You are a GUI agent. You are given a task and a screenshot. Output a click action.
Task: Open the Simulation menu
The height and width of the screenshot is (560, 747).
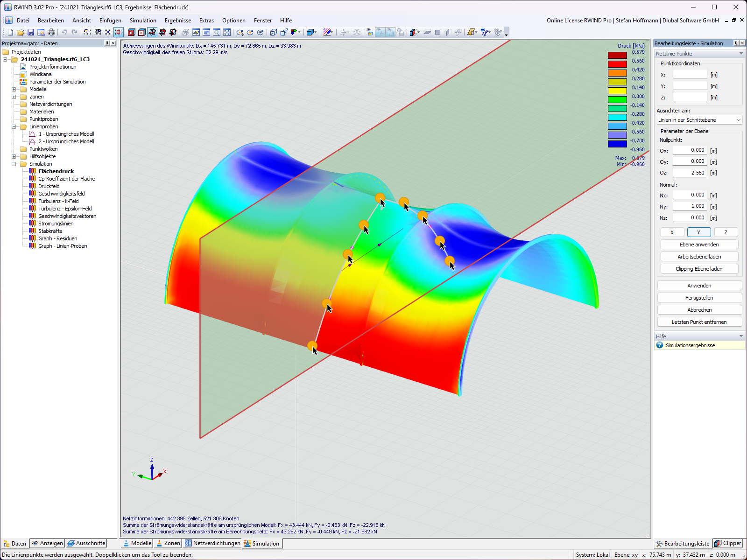(x=143, y=20)
